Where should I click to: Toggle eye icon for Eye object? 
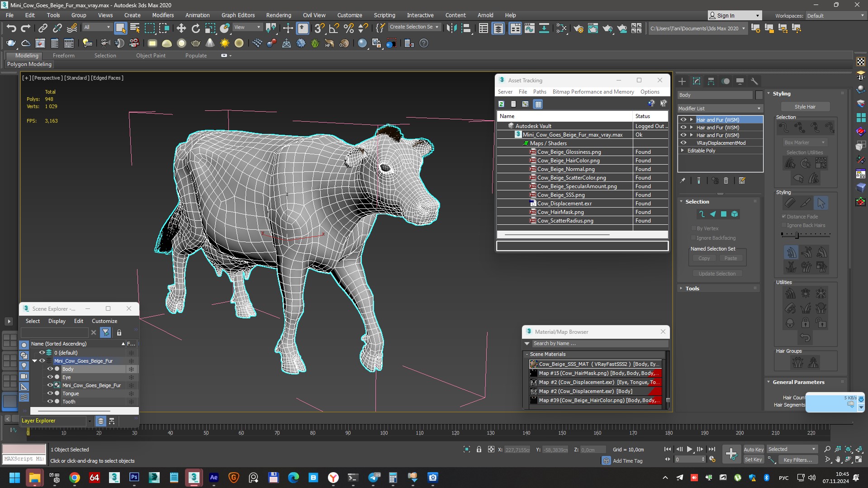tap(50, 377)
